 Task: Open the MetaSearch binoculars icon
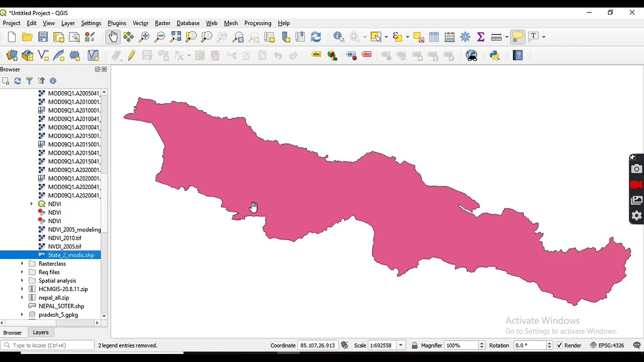point(472,55)
